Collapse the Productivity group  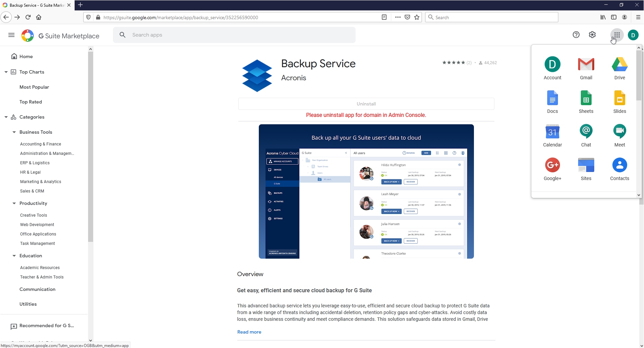click(14, 203)
